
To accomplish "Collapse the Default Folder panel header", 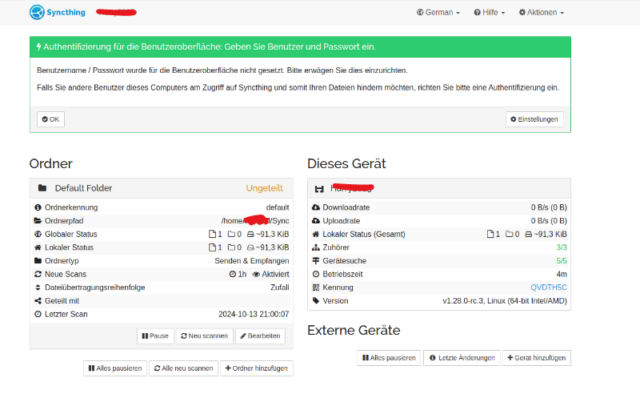I will [161, 188].
